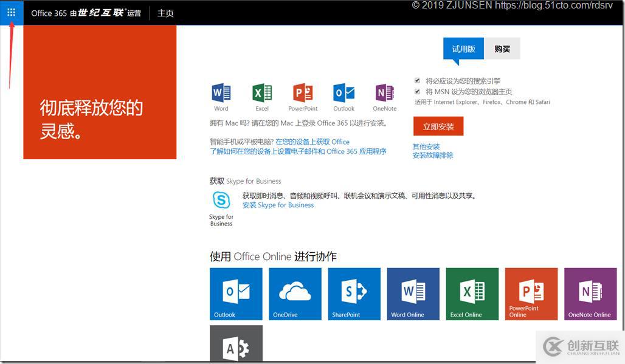Click the 使用 Office Online 进行协作 heading
This screenshot has height=364, width=625.
(x=273, y=256)
